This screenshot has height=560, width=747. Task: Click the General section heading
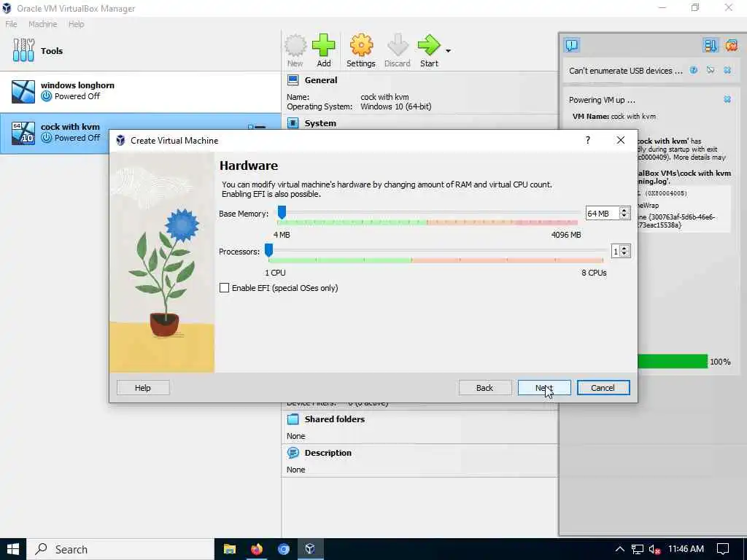(x=321, y=80)
